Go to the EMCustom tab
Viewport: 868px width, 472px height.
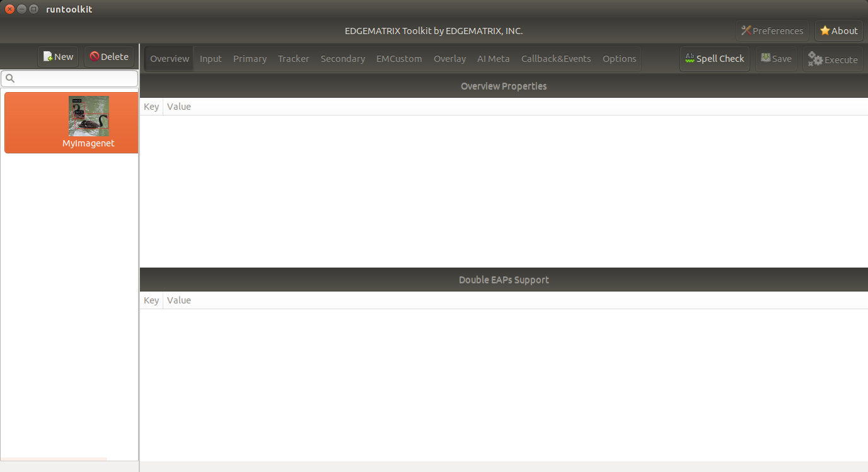pyautogui.click(x=399, y=59)
